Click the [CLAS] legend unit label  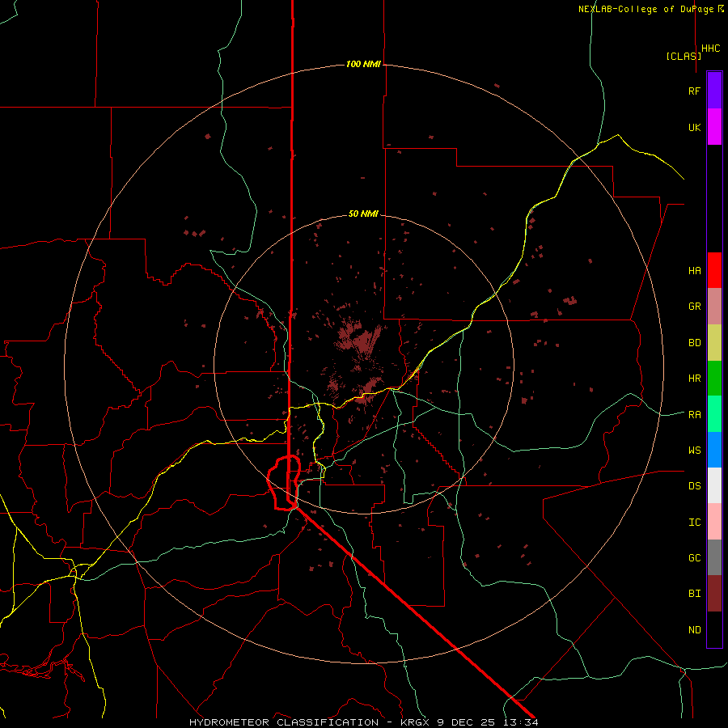[684, 56]
